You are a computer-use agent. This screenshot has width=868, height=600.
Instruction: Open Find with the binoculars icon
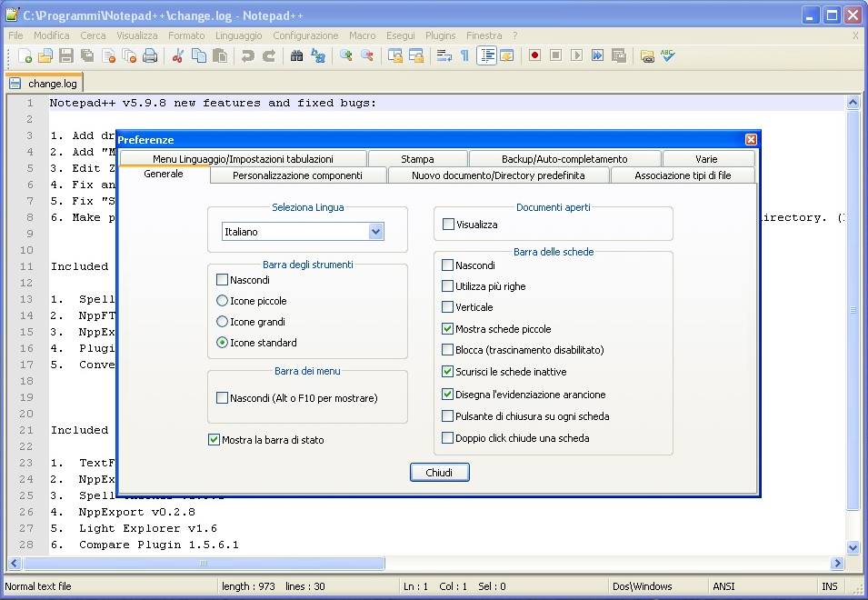coord(296,56)
